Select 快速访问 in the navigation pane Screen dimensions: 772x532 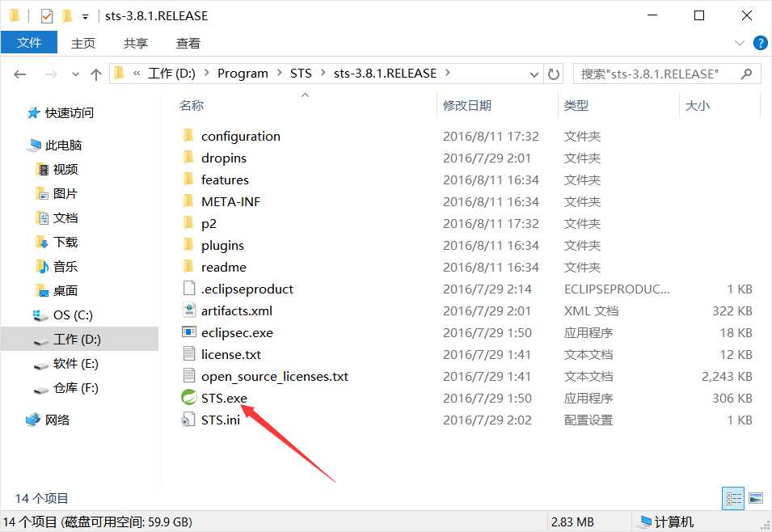pos(60,113)
